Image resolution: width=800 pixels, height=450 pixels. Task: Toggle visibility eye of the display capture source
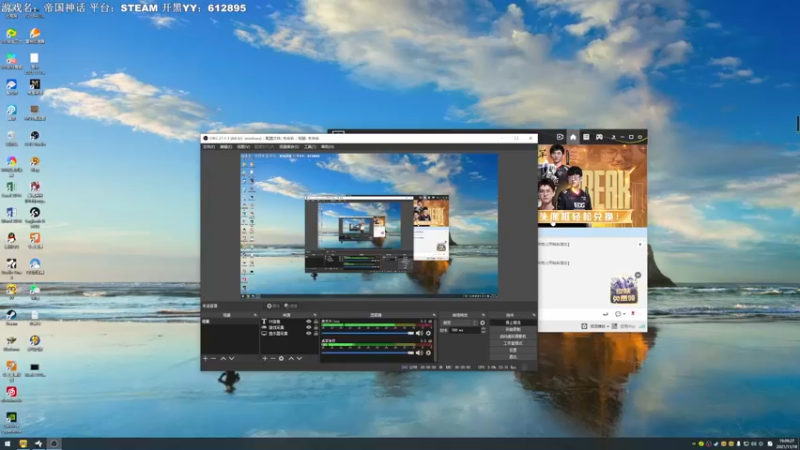(309, 333)
